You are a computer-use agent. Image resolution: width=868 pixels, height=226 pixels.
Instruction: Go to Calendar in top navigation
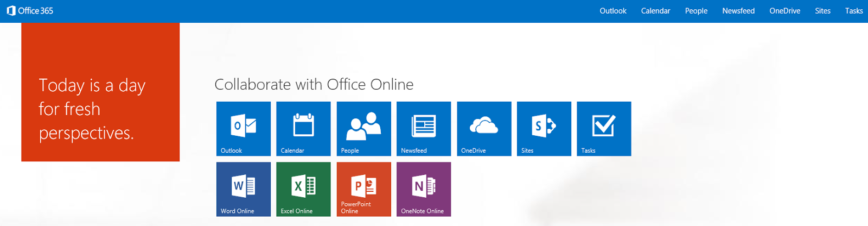pos(655,11)
